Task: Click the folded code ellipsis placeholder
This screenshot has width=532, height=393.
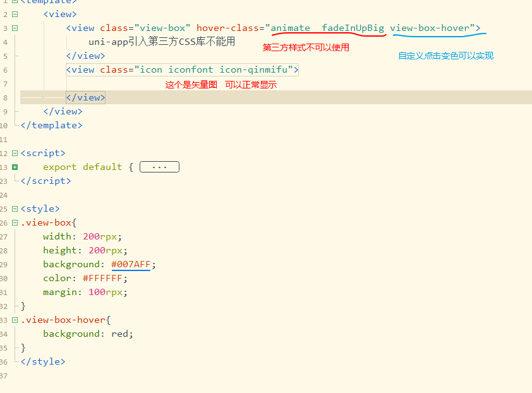Action: (x=159, y=167)
